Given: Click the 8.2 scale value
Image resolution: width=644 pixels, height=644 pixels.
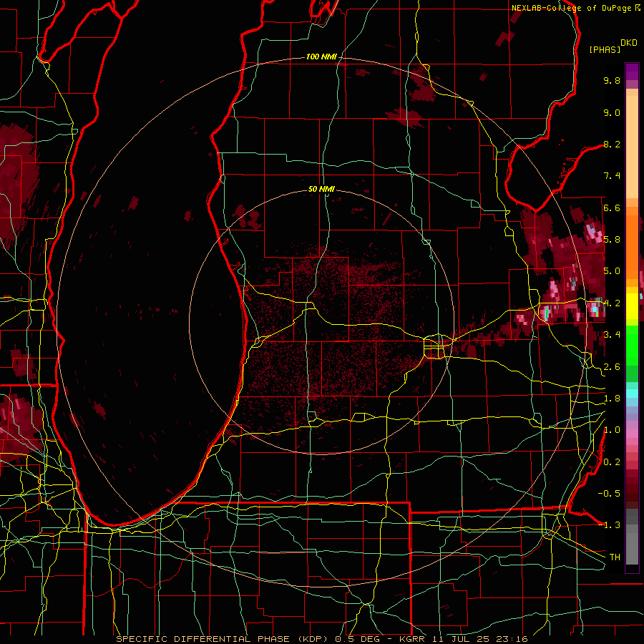Looking at the screenshot, I should [x=612, y=144].
